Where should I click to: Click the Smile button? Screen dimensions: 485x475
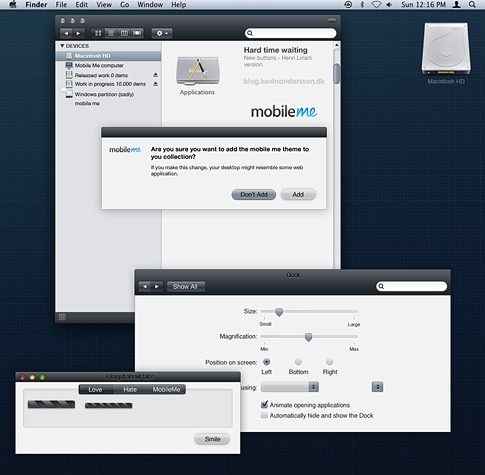212,439
